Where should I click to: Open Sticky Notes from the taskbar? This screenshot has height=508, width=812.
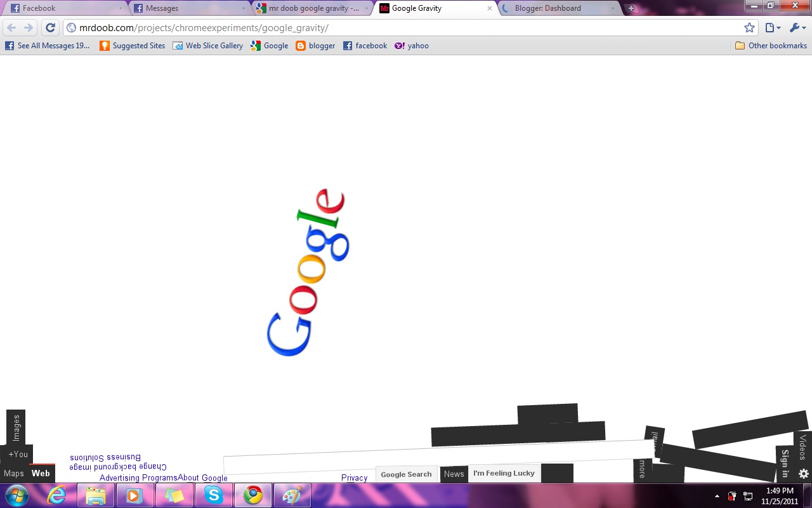click(x=174, y=495)
